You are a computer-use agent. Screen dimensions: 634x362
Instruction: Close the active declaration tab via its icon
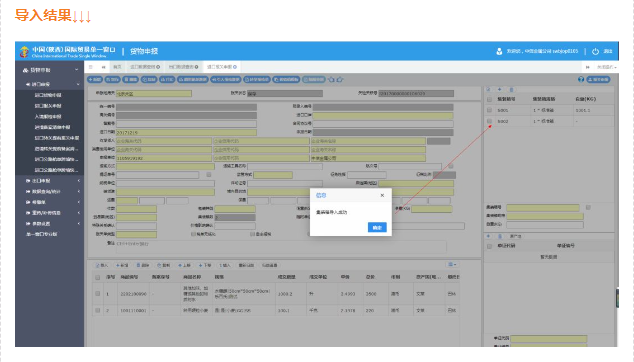[235, 67]
